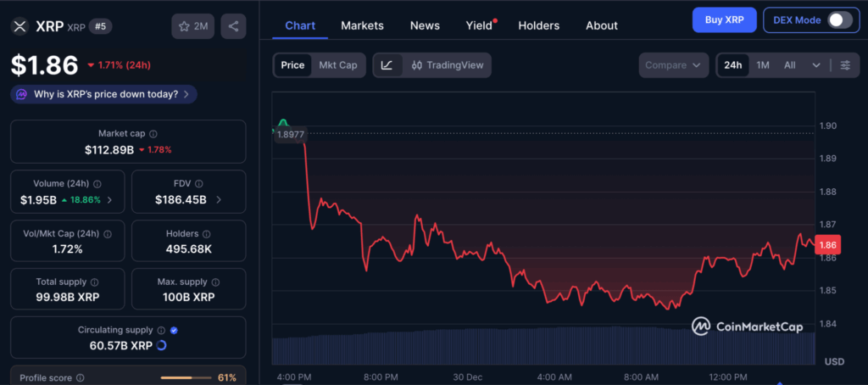The image size is (868, 385).
Task: Click the Market cap info icon
Action: pos(153,134)
